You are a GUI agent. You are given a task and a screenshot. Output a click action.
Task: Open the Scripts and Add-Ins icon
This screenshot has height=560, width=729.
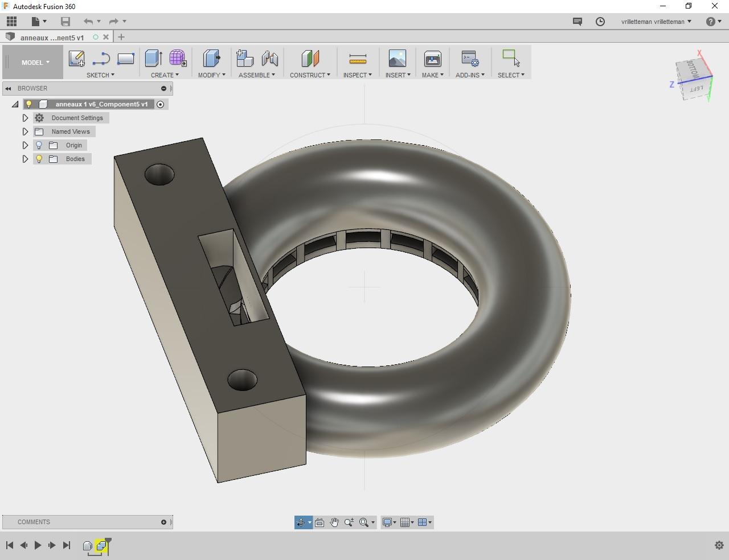[x=470, y=59]
